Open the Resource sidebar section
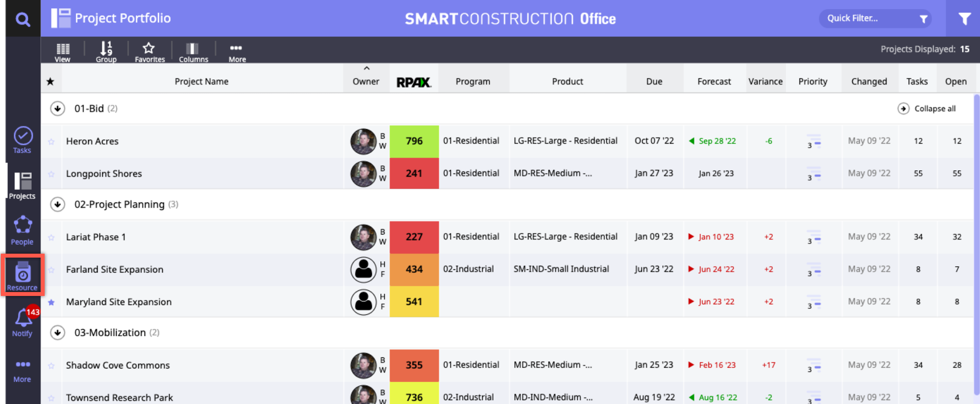Screen dimensions: 980x404 point(23,276)
